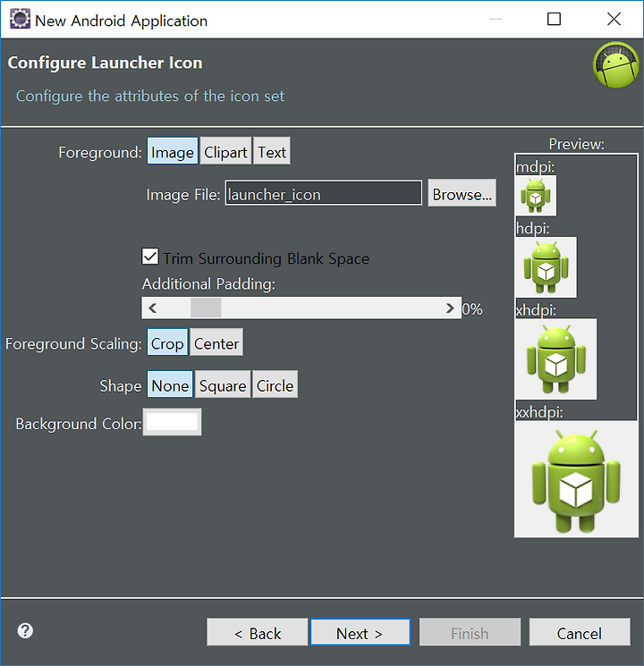The width and height of the screenshot is (644, 666).
Task: Cancel the New Android Application wizard
Action: click(580, 633)
